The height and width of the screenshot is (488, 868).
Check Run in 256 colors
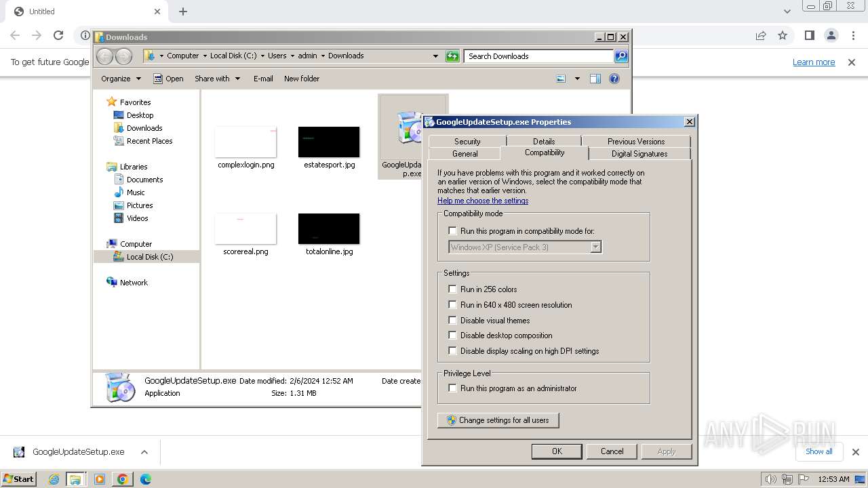tap(453, 289)
